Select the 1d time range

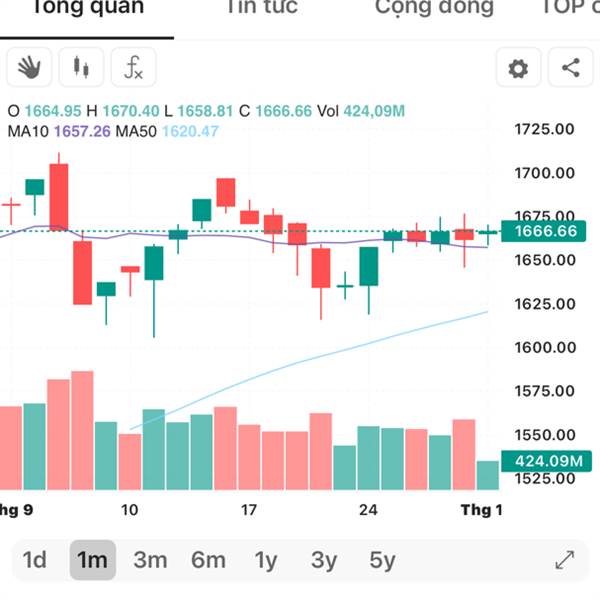(x=35, y=560)
